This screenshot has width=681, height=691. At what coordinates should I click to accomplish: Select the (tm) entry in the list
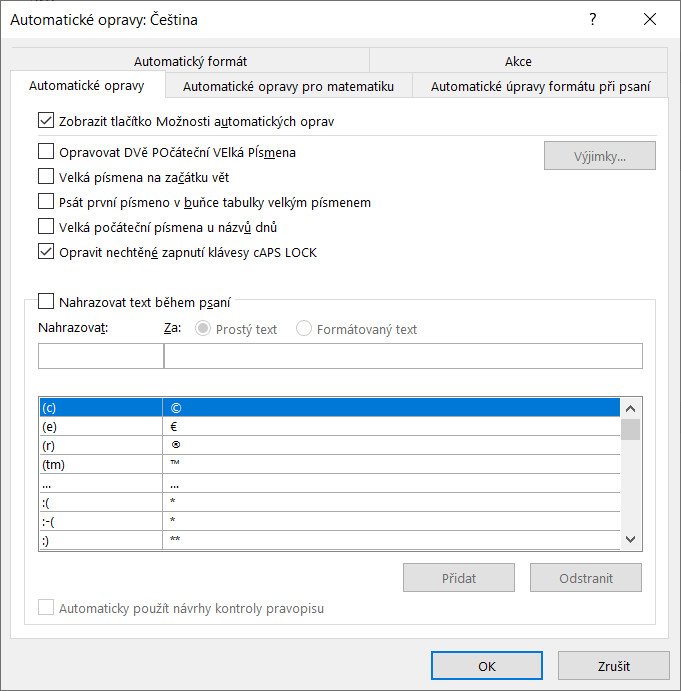100,464
